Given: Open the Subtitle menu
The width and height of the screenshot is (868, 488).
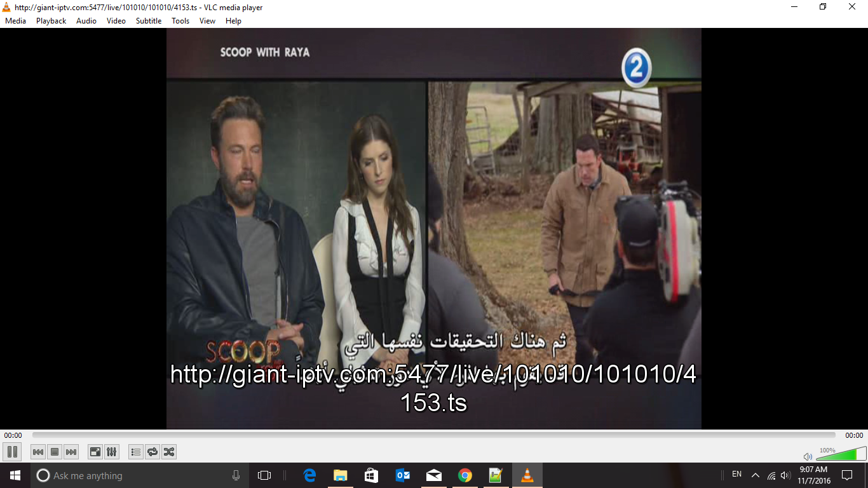Looking at the screenshot, I should 149,21.
